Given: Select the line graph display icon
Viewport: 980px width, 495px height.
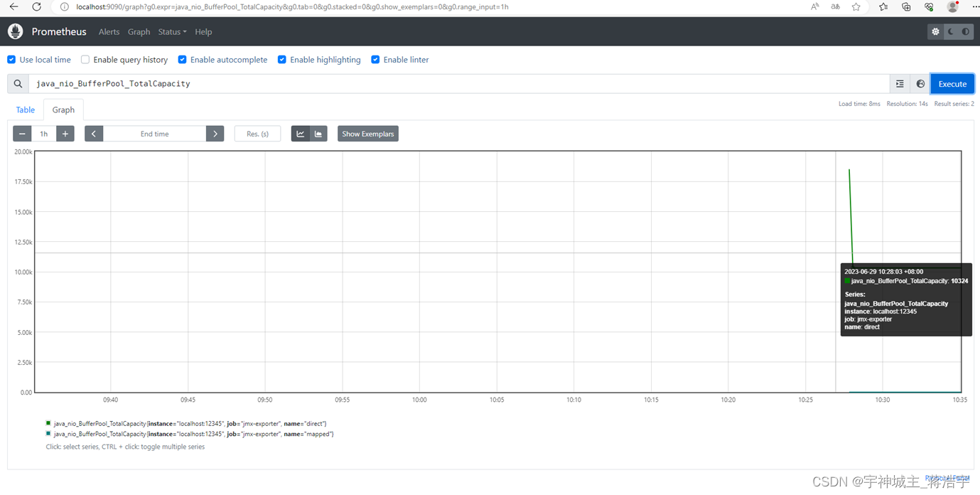Looking at the screenshot, I should 300,133.
